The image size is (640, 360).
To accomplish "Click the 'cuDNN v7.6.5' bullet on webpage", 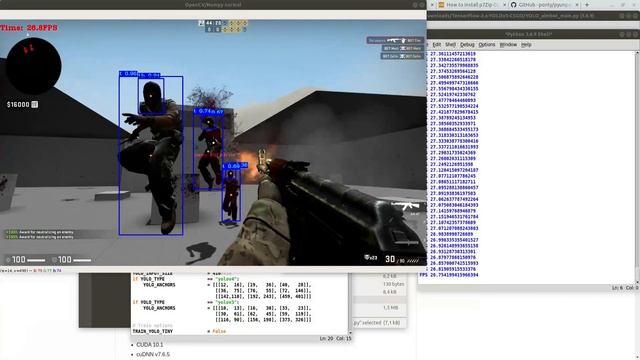I will pos(153,355).
